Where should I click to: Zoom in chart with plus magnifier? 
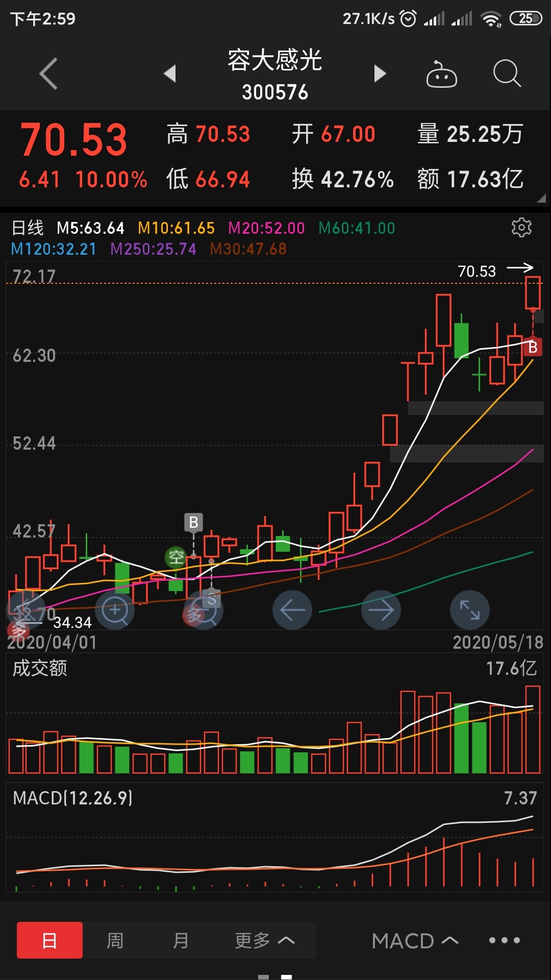click(x=115, y=610)
